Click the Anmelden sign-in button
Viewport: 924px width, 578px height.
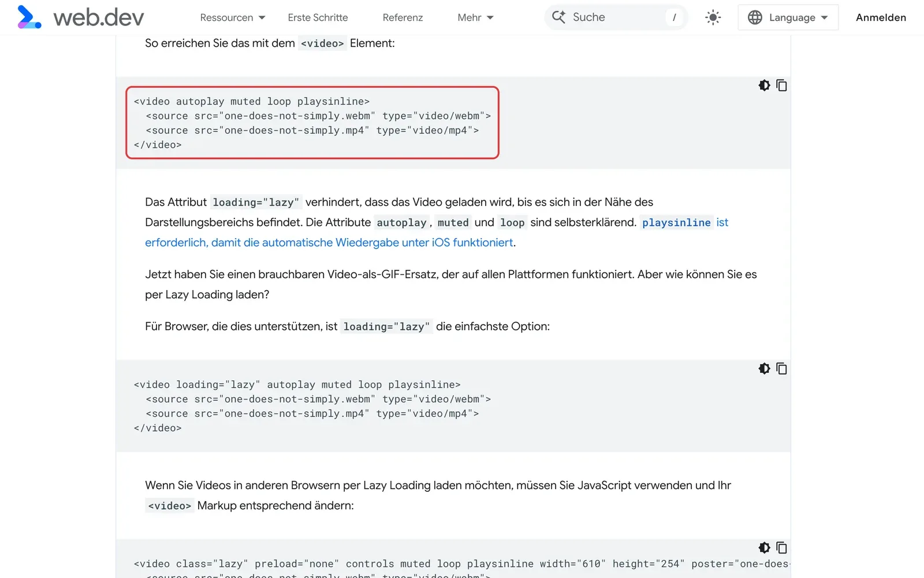881,17
